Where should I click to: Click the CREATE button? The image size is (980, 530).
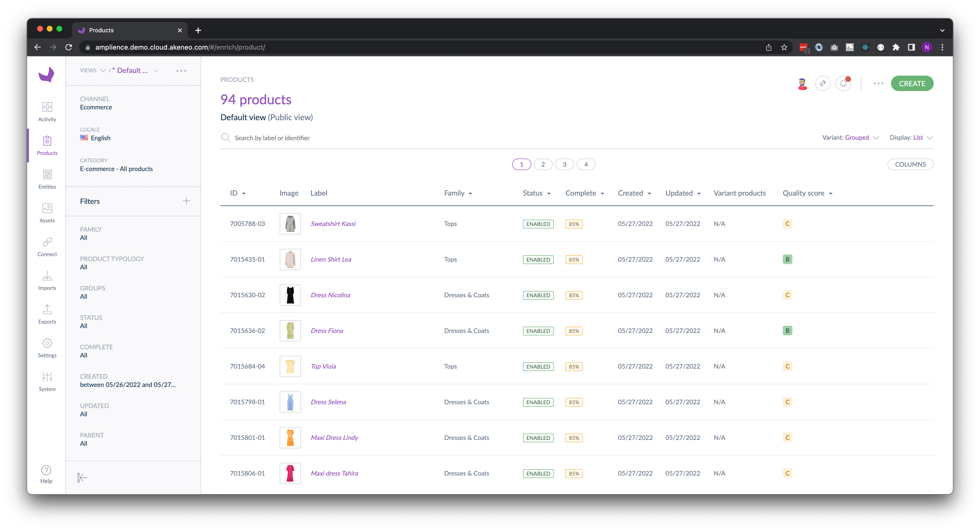click(912, 83)
